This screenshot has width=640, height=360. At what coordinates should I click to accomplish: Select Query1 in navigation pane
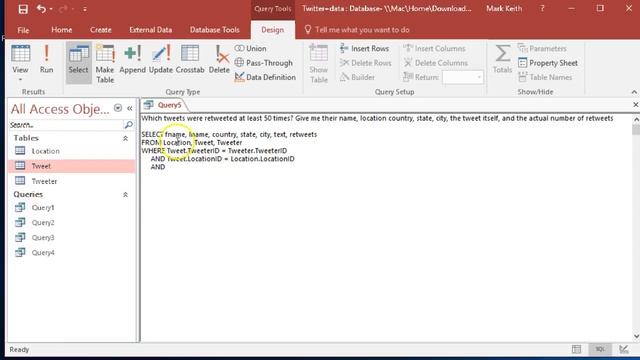(72, 208)
